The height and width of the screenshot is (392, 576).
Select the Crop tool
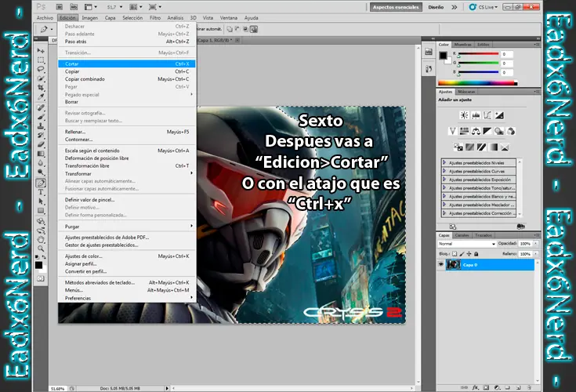pyautogui.click(x=41, y=88)
